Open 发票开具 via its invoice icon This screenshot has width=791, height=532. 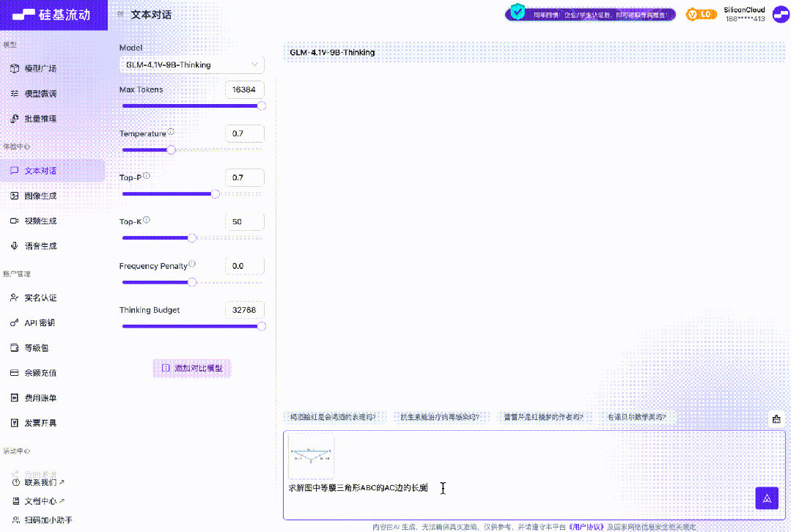[15, 423]
